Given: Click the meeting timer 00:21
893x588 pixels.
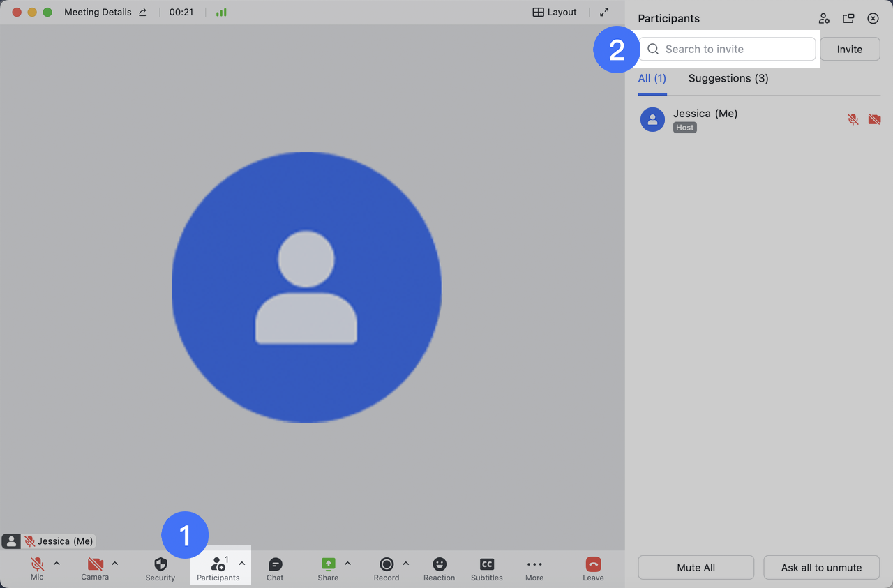Looking at the screenshot, I should click(181, 12).
